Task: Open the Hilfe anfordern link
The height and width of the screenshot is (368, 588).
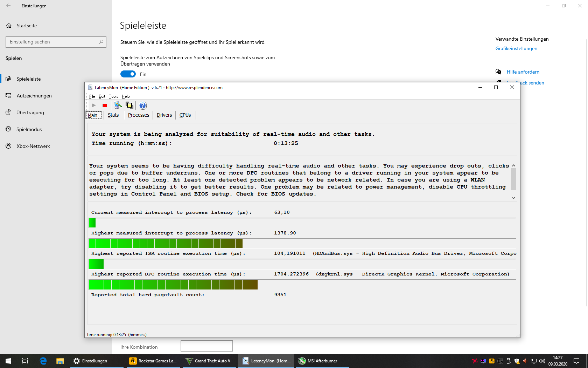Action: point(523,72)
